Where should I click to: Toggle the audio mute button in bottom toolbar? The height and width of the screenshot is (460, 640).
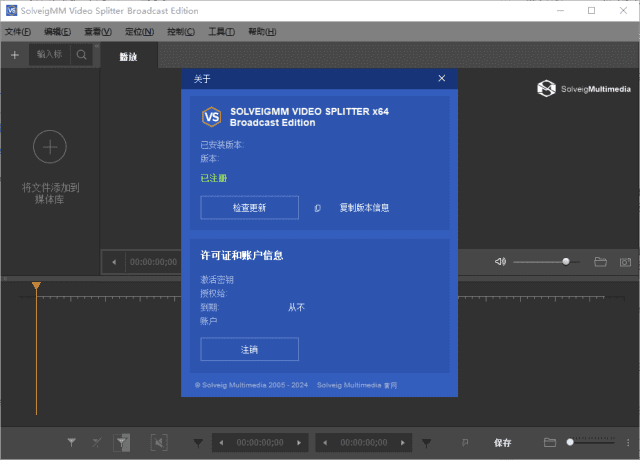tap(158, 442)
